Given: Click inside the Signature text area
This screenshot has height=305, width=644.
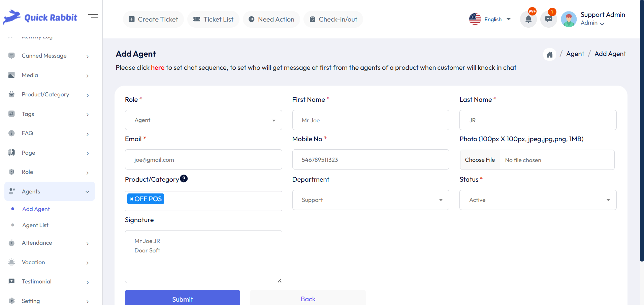Looking at the screenshot, I should (203, 256).
